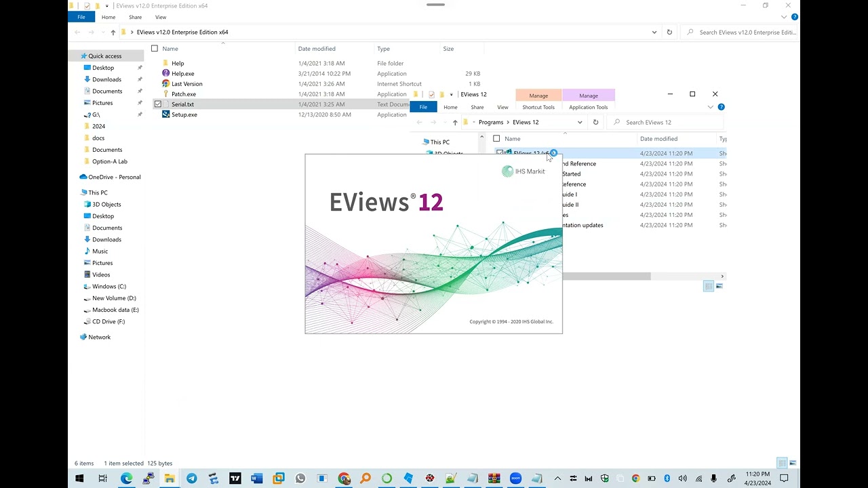Open recent locations dropdown in the EViews 12 window
The image size is (868, 488).
point(445,122)
